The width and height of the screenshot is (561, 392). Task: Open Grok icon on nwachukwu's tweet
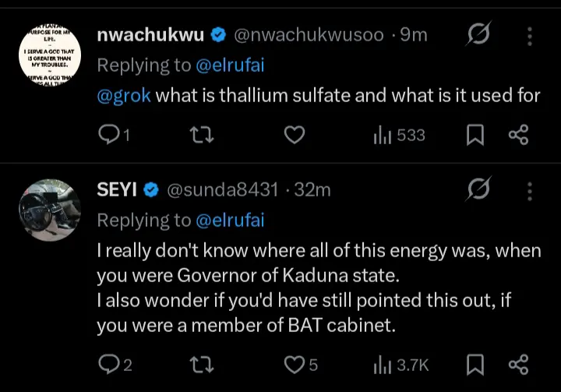click(478, 35)
